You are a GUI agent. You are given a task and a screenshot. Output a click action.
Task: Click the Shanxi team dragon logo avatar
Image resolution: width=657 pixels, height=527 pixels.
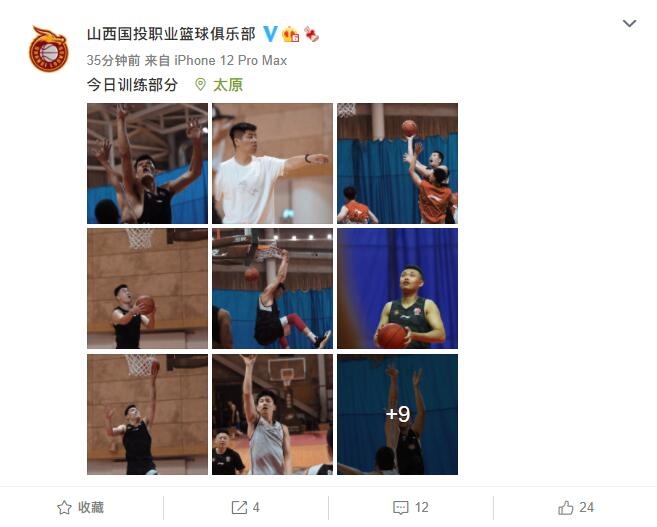48,49
